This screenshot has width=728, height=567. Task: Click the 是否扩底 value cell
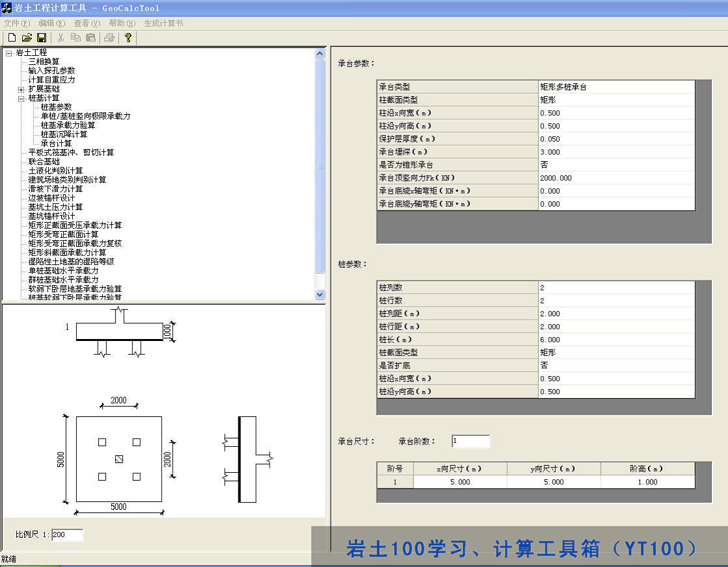(617, 366)
